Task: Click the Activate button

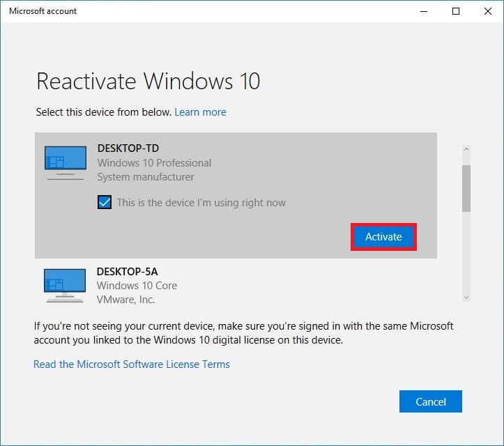Action: (383, 237)
